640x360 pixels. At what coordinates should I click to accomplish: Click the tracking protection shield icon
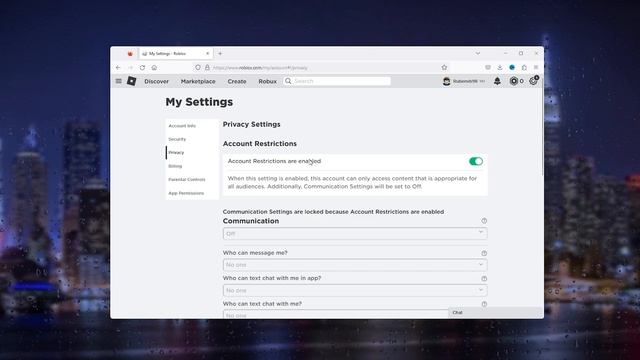click(x=198, y=68)
